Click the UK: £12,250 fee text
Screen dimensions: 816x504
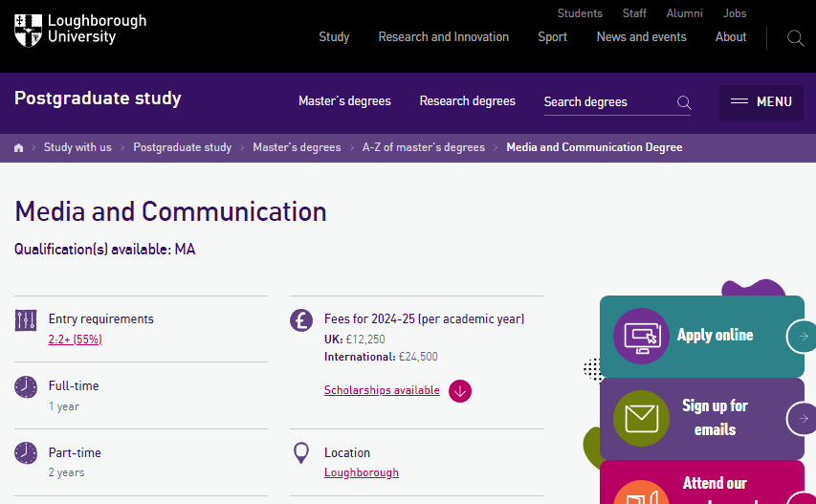(x=354, y=340)
